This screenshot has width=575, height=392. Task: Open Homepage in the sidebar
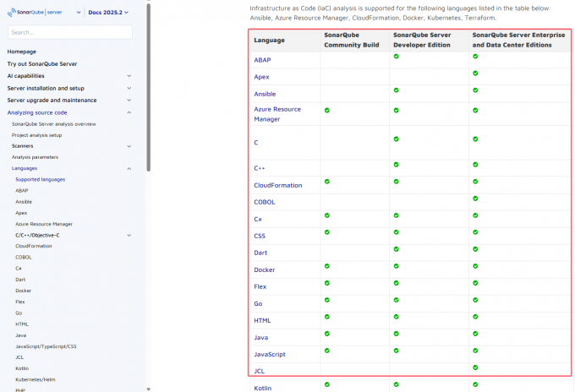(22, 52)
